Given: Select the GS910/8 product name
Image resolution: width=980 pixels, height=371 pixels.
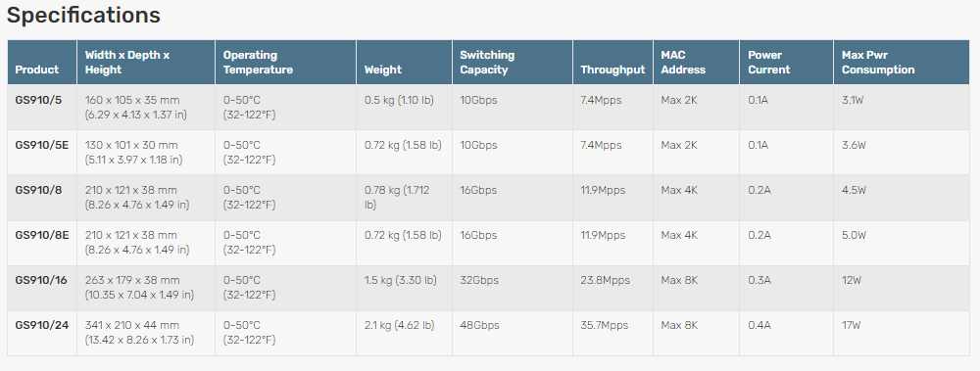Looking at the screenshot, I should 39,190.
